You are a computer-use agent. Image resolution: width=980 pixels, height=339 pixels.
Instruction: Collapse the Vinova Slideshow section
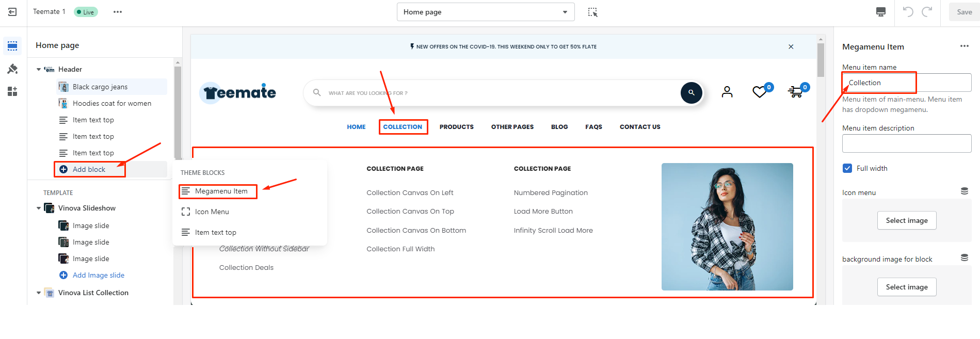pos(39,208)
